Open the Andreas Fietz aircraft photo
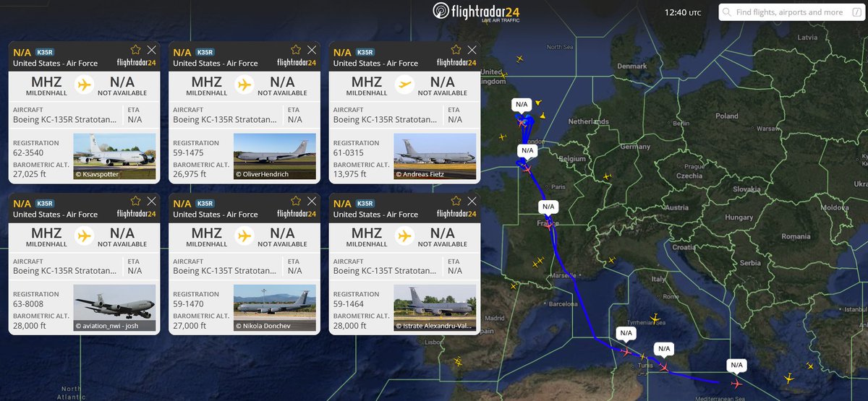This screenshot has height=401, width=868. pyautogui.click(x=435, y=157)
